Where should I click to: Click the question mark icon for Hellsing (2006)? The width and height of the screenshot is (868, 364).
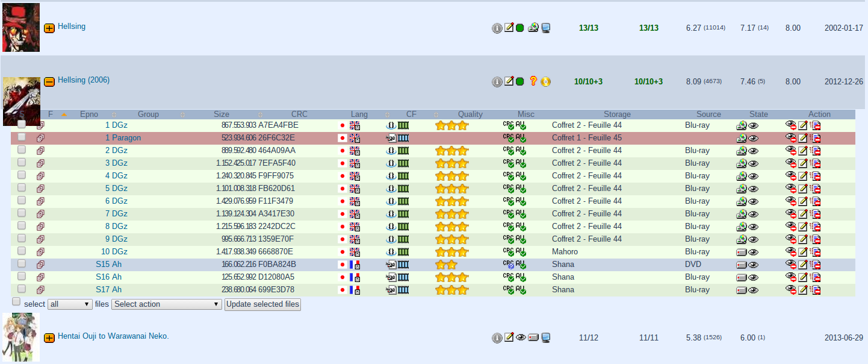tap(533, 81)
